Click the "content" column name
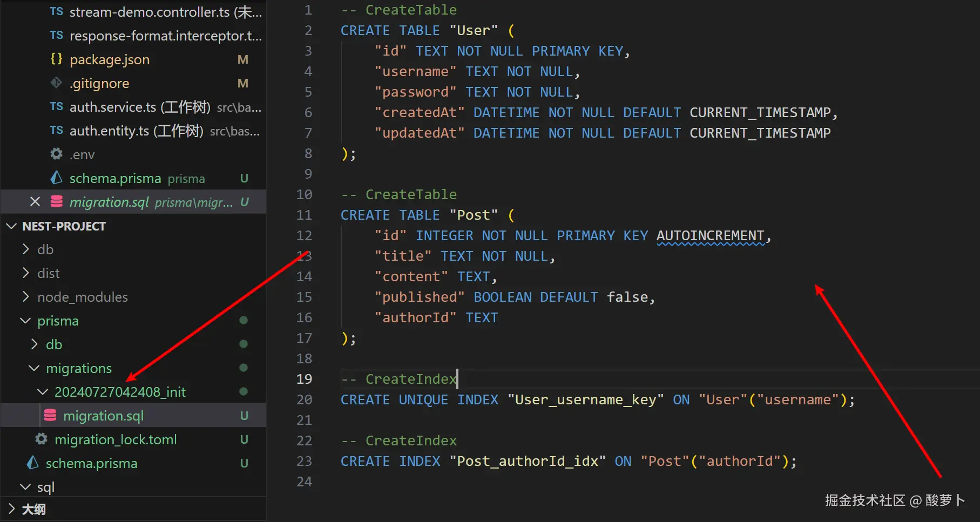Image resolution: width=980 pixels, height=522 pixels. (411, 277)
